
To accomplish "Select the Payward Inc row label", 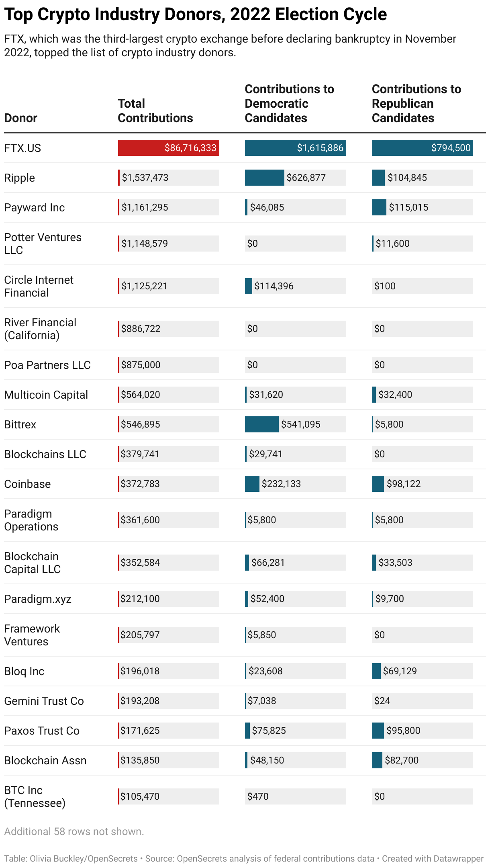I will click(x=34, y=207).
